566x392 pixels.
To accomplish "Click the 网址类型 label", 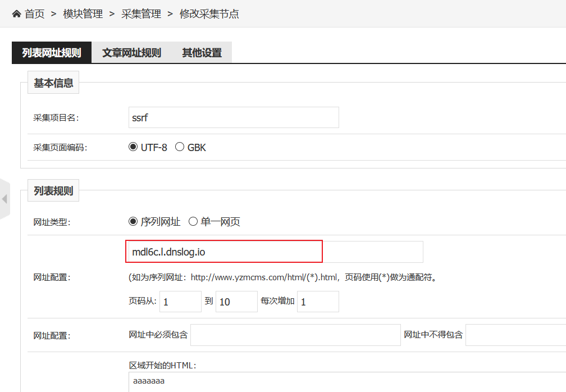I will tap(52, 222).
